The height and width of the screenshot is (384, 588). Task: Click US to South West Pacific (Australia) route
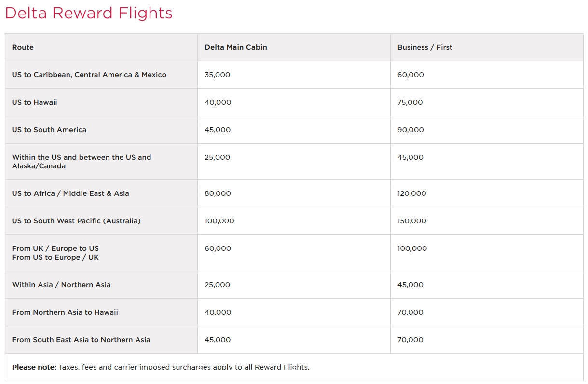pos(76,221)
